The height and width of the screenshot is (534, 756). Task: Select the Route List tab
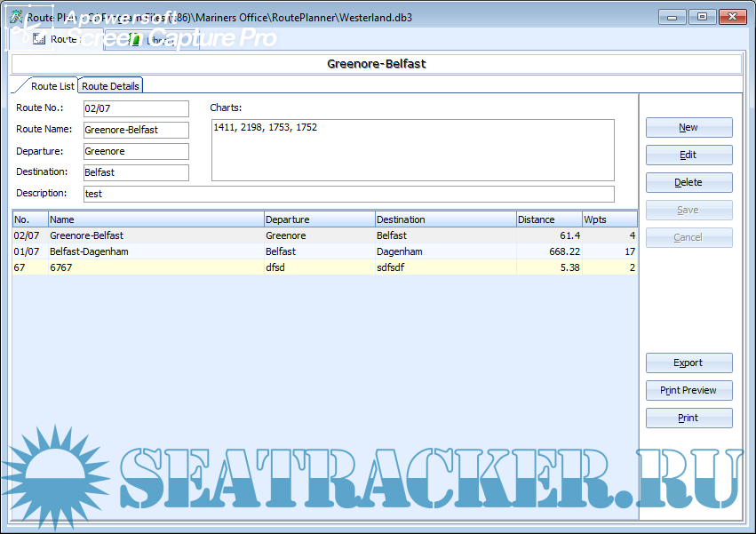coord(52,86)
